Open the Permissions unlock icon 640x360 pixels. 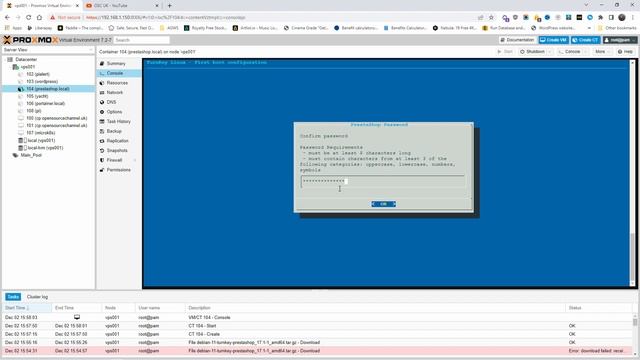(x=102, y=170)
